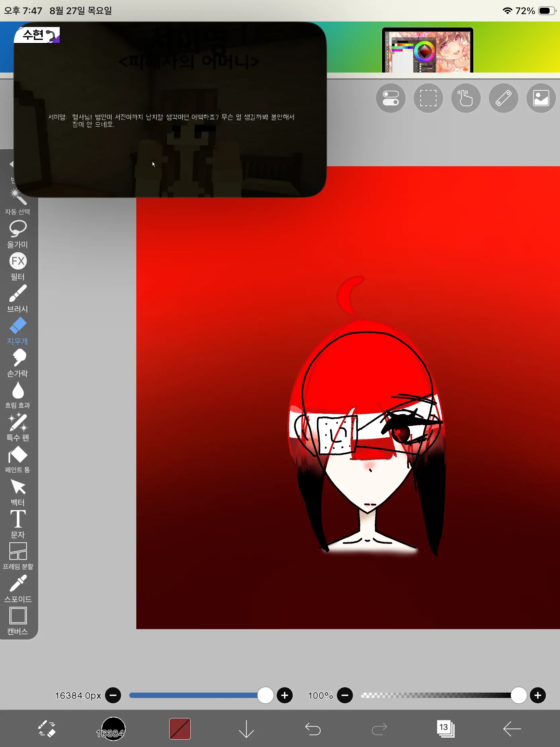Increase eraser thickness with plus button
The width and height of the screenshot is (560, 747).
tap(285, 695)
